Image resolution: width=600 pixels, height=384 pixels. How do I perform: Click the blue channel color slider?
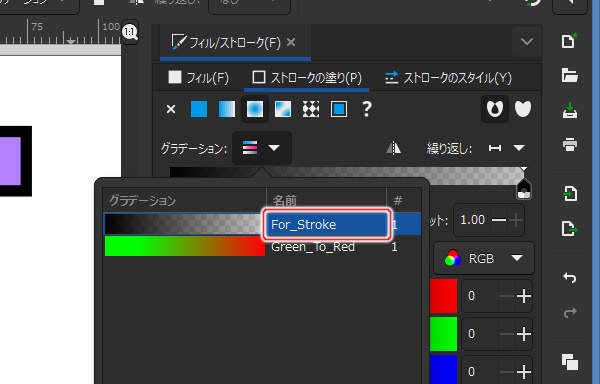pos(444,369)
